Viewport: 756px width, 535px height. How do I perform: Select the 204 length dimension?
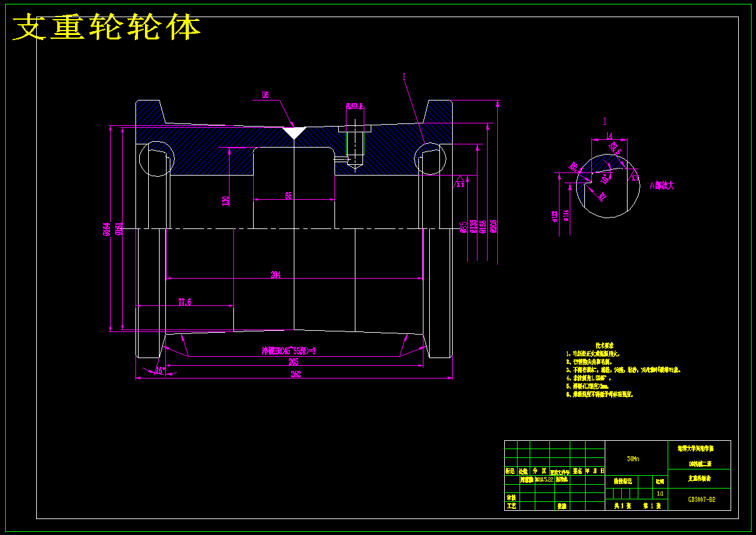[275, 274]
